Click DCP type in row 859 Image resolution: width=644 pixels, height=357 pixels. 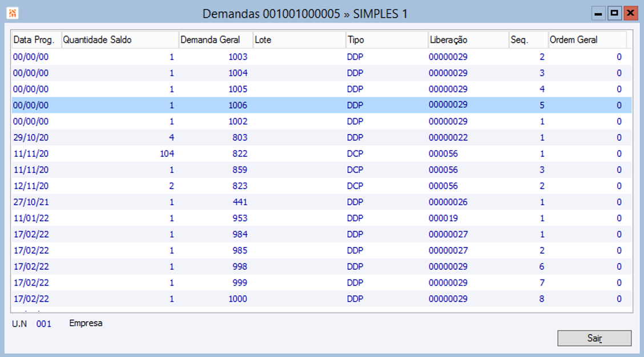tap(355, 170)
